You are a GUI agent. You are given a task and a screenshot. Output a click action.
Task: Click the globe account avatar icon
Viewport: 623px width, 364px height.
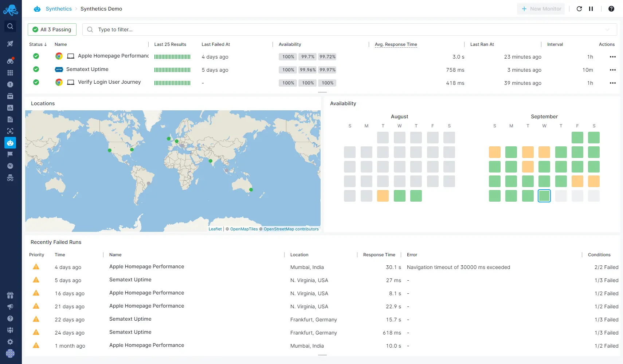coord(10,353)
